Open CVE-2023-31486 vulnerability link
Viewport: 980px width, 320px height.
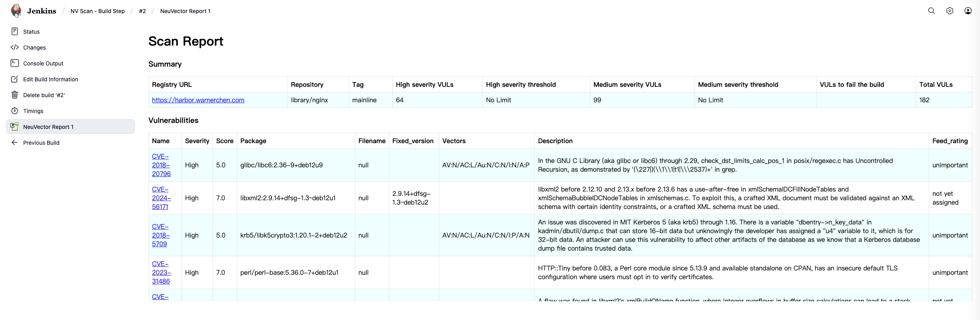tap(161, 272)
